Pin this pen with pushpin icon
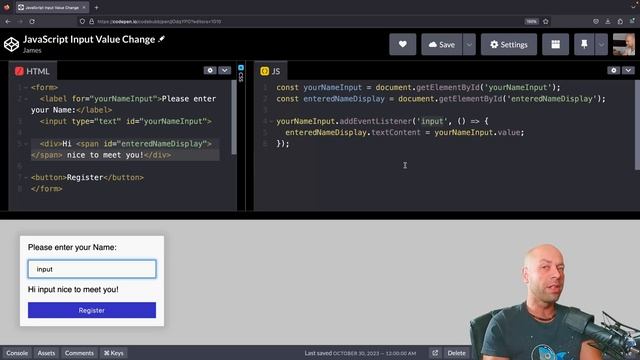640x360 pixels. pyautogui.click(x=584, y=44)
